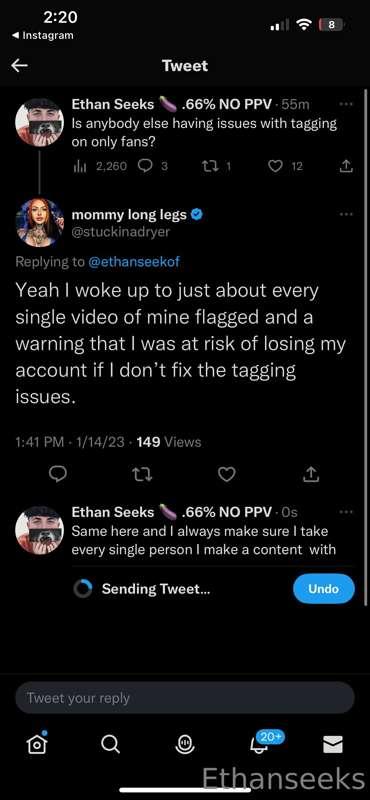Screen dimensions: 370x800
Task: Undo the sending tweet
Action: click(324, 588)
